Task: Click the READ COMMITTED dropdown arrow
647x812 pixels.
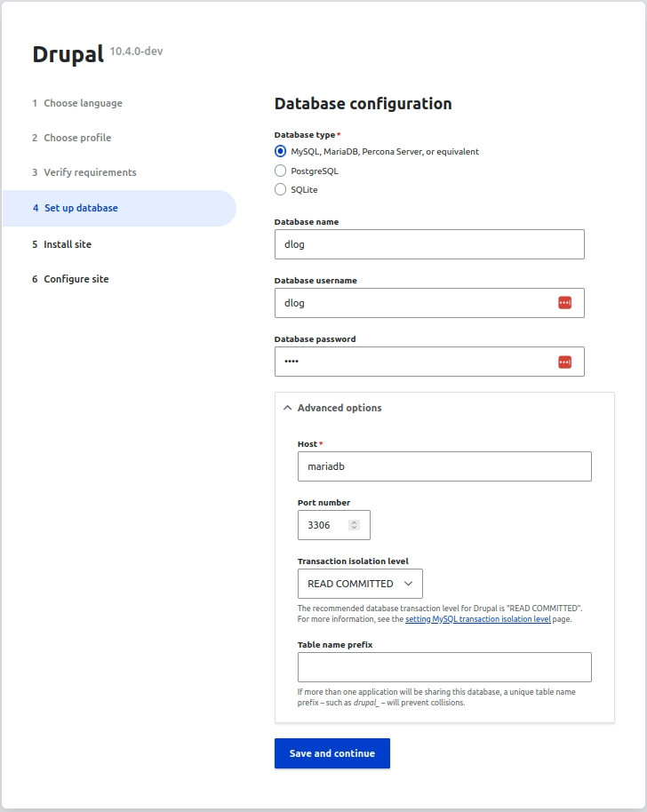Action: 408,584
